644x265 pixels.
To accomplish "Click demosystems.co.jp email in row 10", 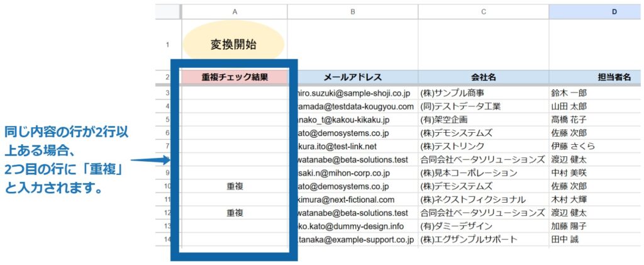I will [343, 186].
